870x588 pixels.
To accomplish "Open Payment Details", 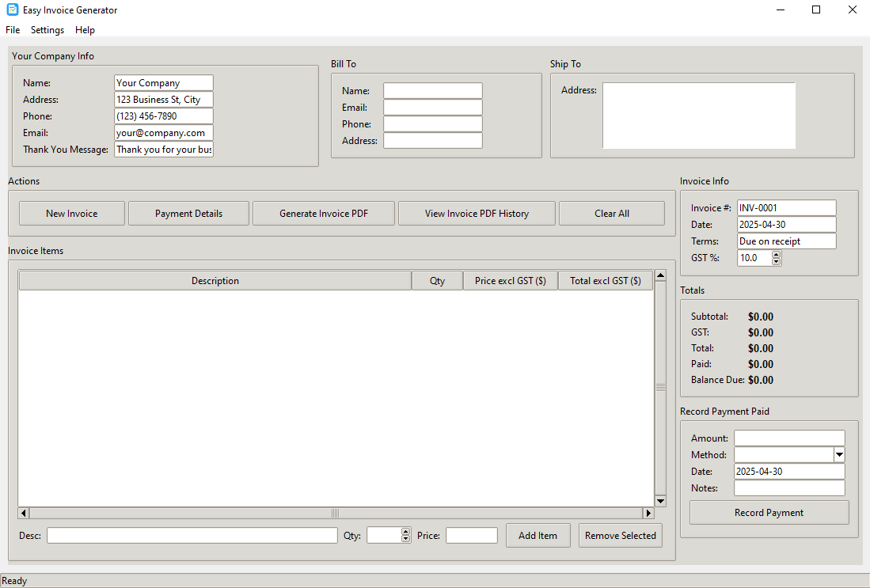I will click(188, 213).
